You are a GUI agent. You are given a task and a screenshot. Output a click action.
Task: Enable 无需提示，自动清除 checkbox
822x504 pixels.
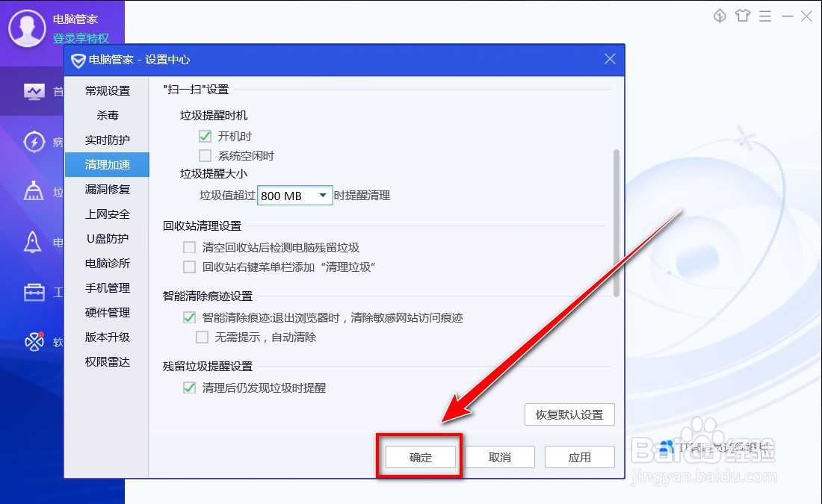[202, 337]
